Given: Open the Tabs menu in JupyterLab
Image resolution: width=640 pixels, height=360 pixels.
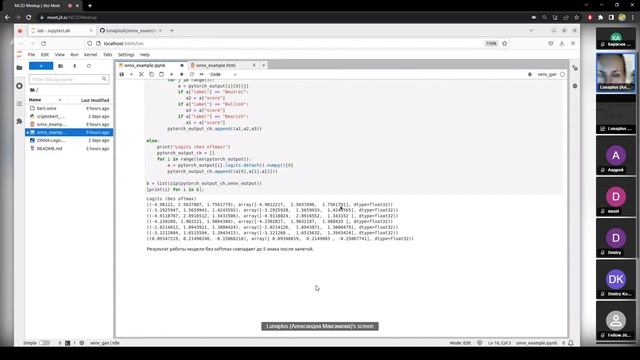Looking at the screenshot, I should coord(108,55).
